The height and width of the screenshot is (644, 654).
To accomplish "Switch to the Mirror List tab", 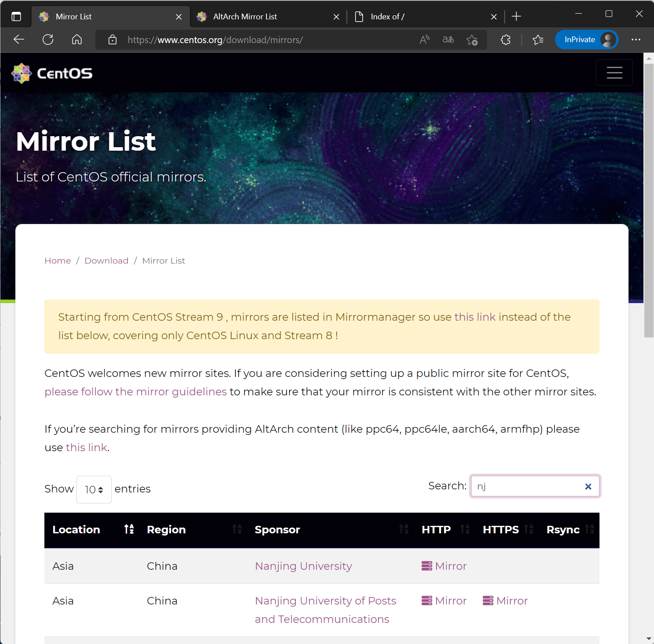I will point(110,17).
